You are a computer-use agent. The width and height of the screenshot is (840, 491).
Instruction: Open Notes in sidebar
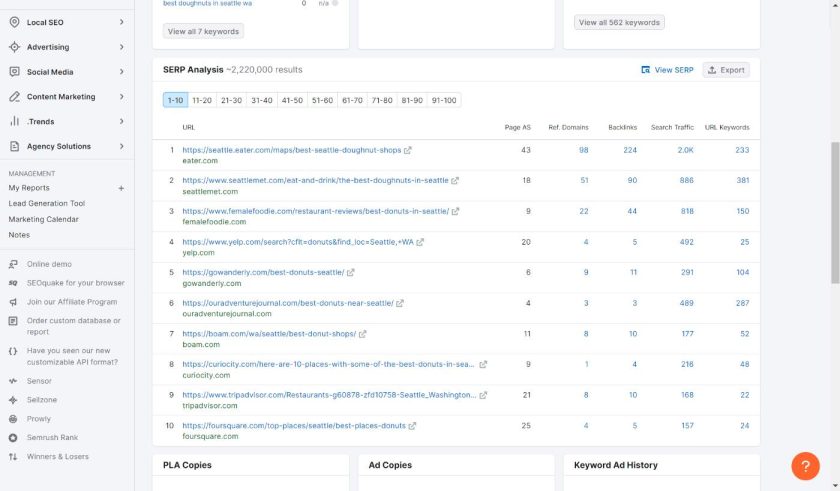[x=19, y=235]
